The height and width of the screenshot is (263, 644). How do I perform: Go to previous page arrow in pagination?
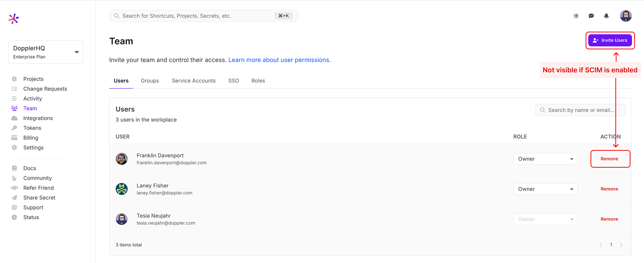click(x=601, y=245)
